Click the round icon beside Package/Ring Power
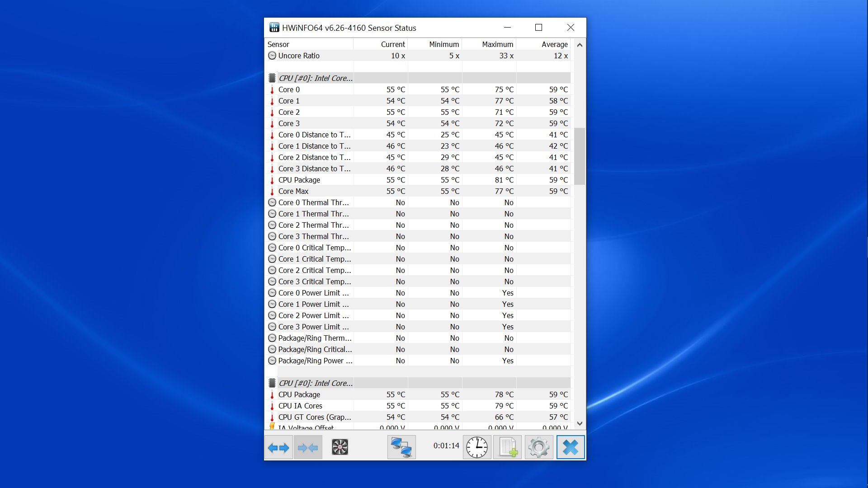This screenshot has width=868, height=488. [272, 361]
